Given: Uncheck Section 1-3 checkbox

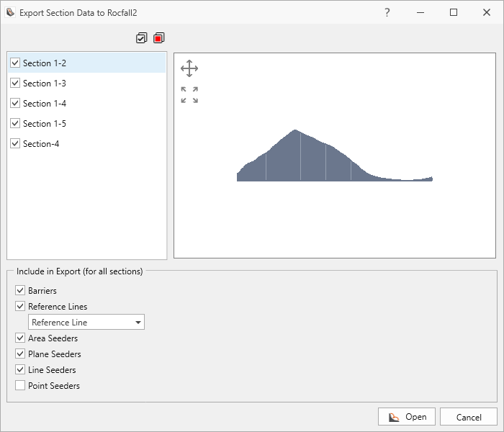Looking at the screenshot, I should point(15,83).
